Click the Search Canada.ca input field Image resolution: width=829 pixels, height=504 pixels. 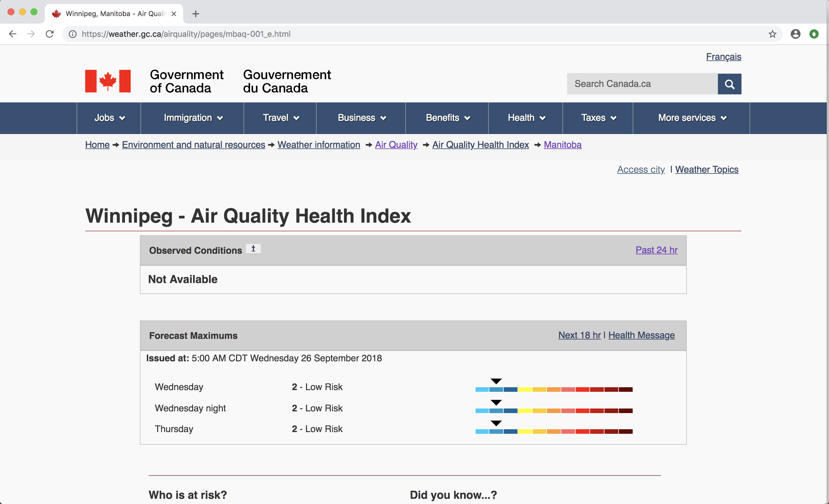[x=642, y=84]
